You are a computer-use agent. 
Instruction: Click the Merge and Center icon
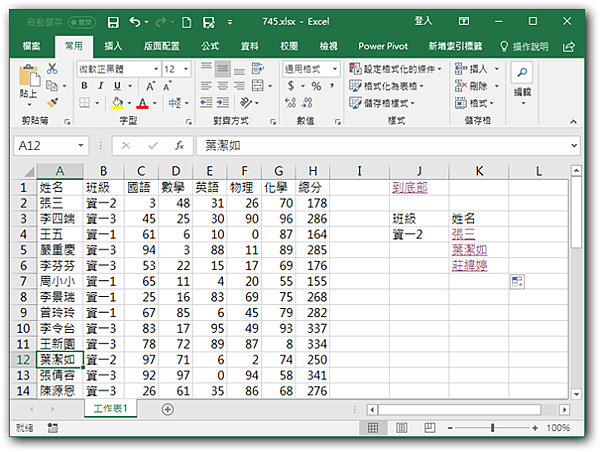(x=258, y=86)
